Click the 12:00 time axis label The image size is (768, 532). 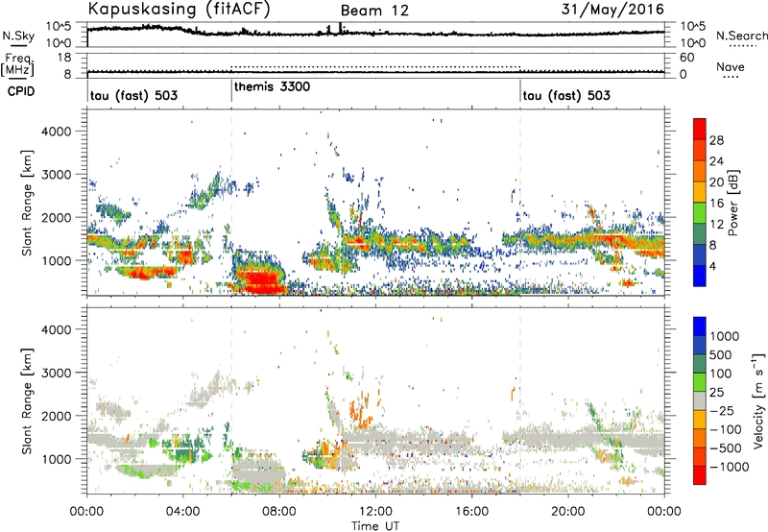(x=375, y=512)
